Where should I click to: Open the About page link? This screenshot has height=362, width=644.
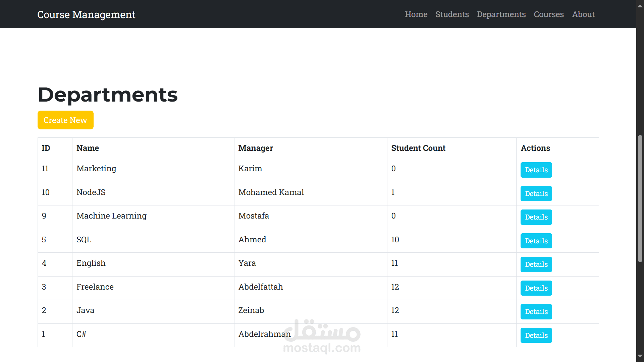(583, 14)
